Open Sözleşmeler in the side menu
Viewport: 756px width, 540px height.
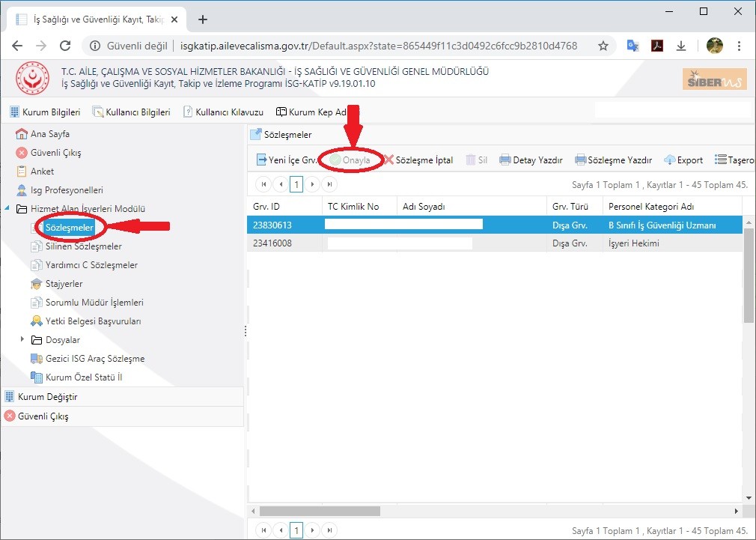[69, 227]
